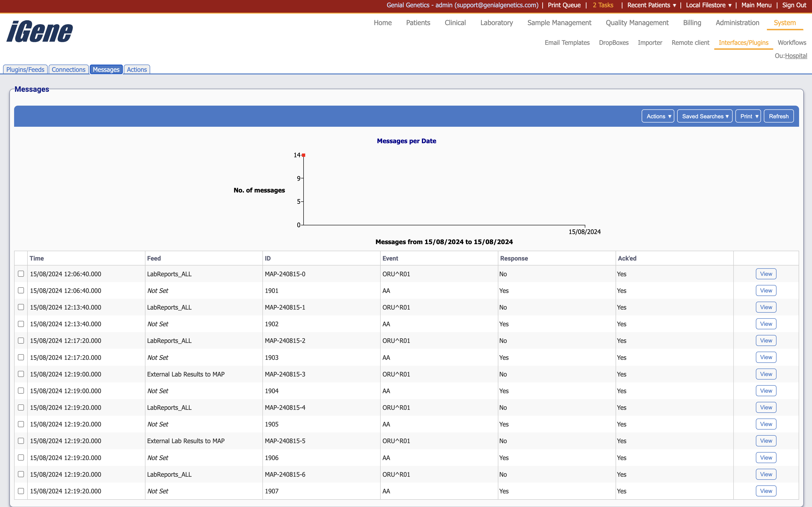Click the Time column header
The image size is (812, 507).
37,258
